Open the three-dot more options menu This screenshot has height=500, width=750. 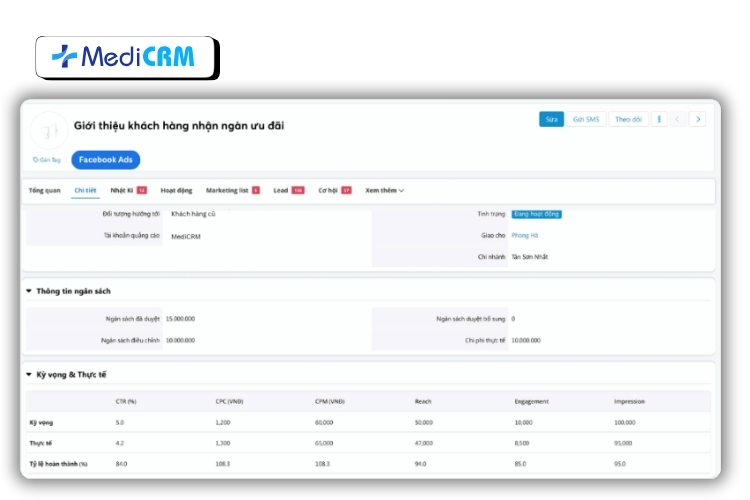point(659,119)
